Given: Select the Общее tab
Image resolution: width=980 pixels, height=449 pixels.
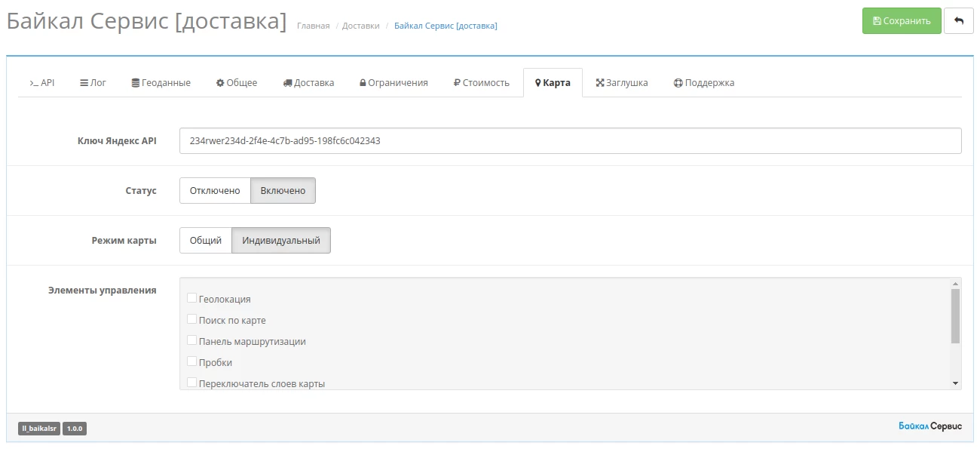Looking at the screenshot, I should (x=237, y=83).
